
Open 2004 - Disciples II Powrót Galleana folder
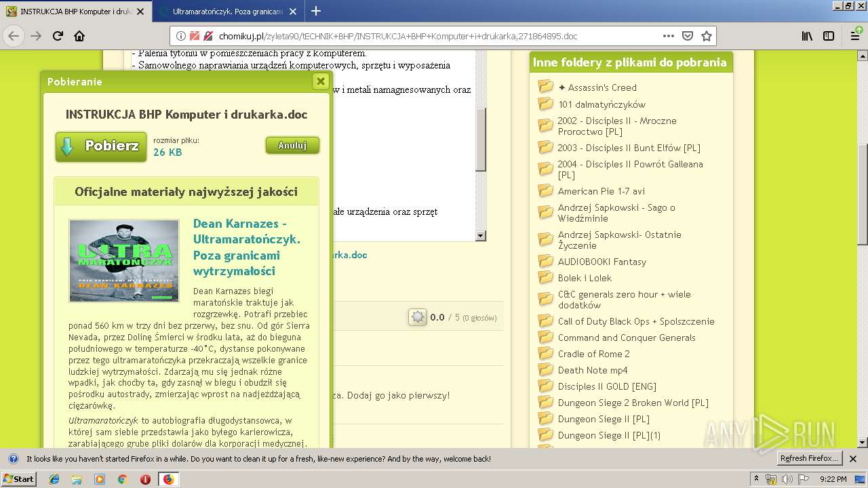tap(630, 169)
